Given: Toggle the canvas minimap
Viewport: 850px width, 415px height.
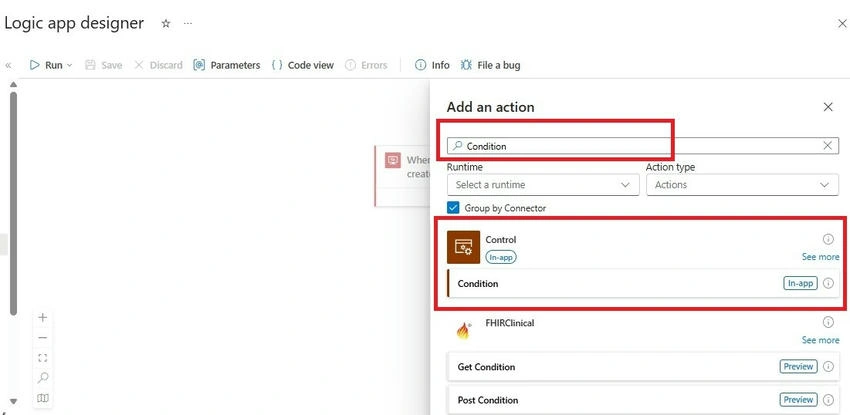Looking at the screenshot, I should (43, 398).
